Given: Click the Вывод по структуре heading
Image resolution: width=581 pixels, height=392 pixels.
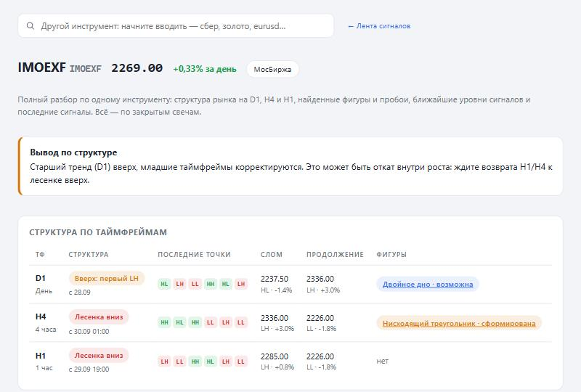Looking at the screenshot, I should (x=73, y=152).
